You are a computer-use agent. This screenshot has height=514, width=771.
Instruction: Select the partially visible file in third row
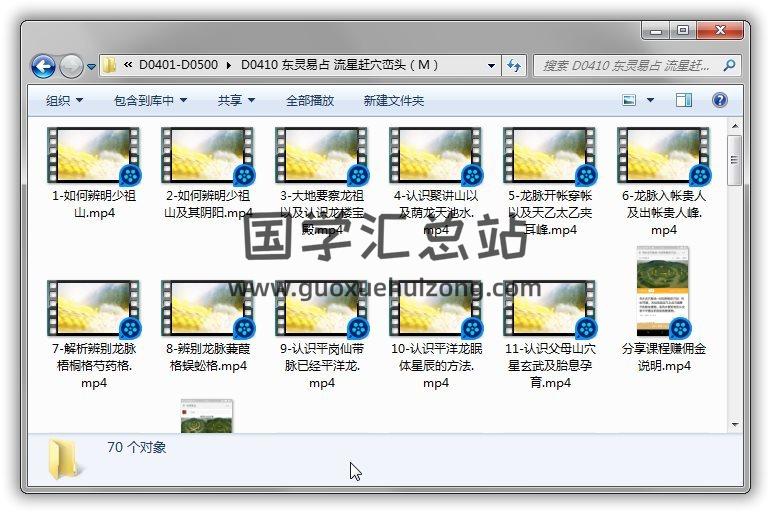pyautogui.click(x=207, y=416)
